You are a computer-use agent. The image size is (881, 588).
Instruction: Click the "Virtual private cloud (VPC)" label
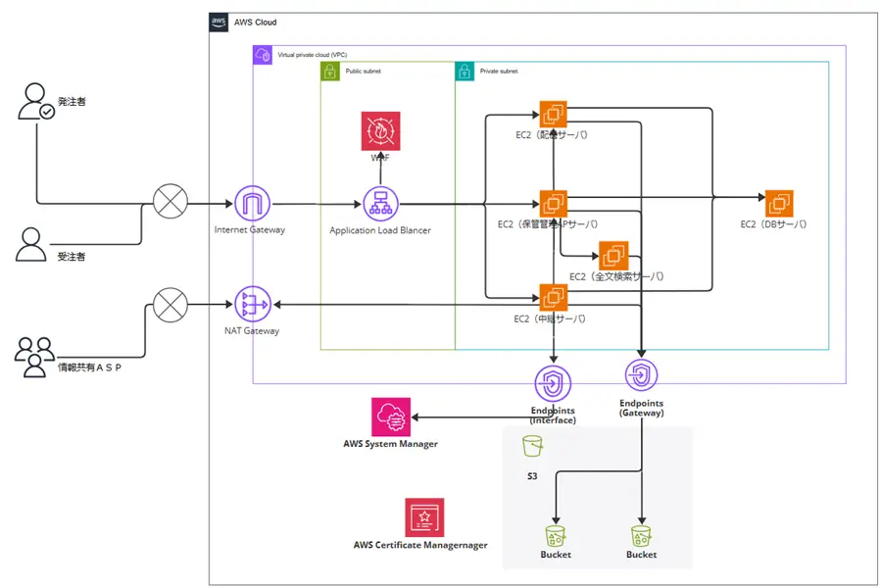pyautogui.click(x=313, y=55)
